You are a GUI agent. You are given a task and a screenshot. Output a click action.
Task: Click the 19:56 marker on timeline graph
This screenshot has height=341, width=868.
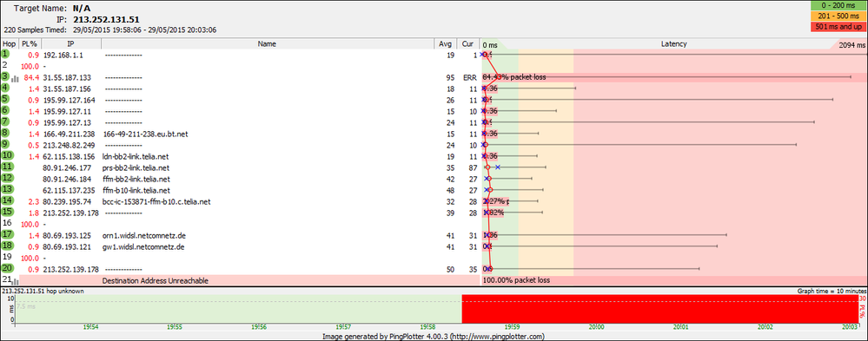(259, 328)
